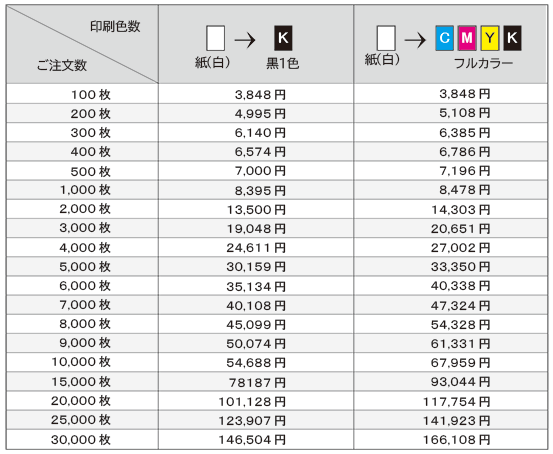Click the yellow Y color icon
This screenshot has height=454, width=553.
point(490,38)
